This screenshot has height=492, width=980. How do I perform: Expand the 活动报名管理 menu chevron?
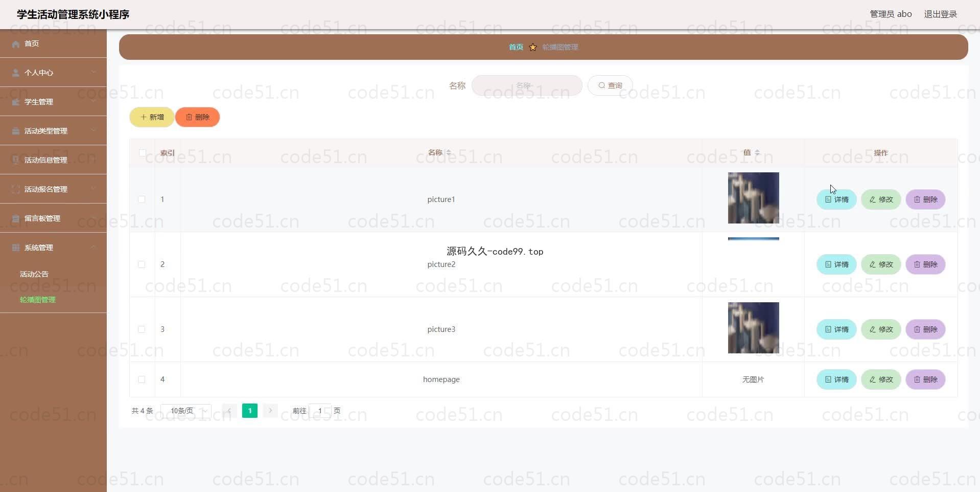(94, 189)
